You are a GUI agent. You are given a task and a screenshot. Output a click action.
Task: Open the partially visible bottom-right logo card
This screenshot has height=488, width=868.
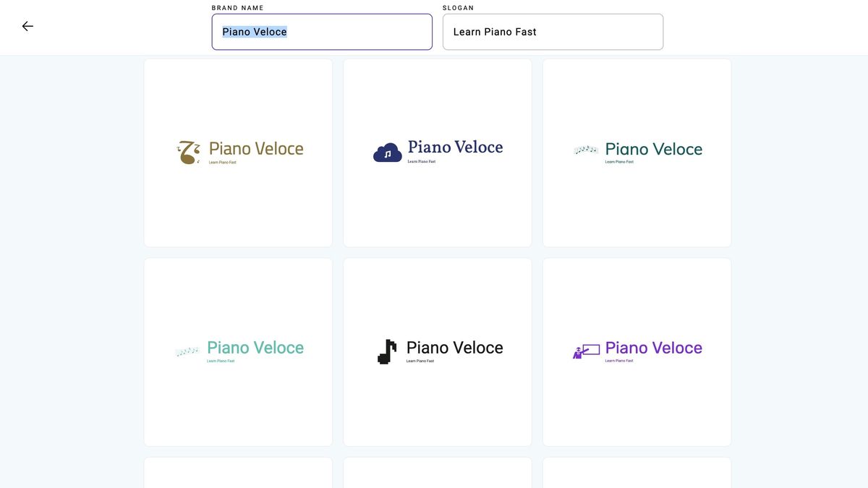point(637,473)
